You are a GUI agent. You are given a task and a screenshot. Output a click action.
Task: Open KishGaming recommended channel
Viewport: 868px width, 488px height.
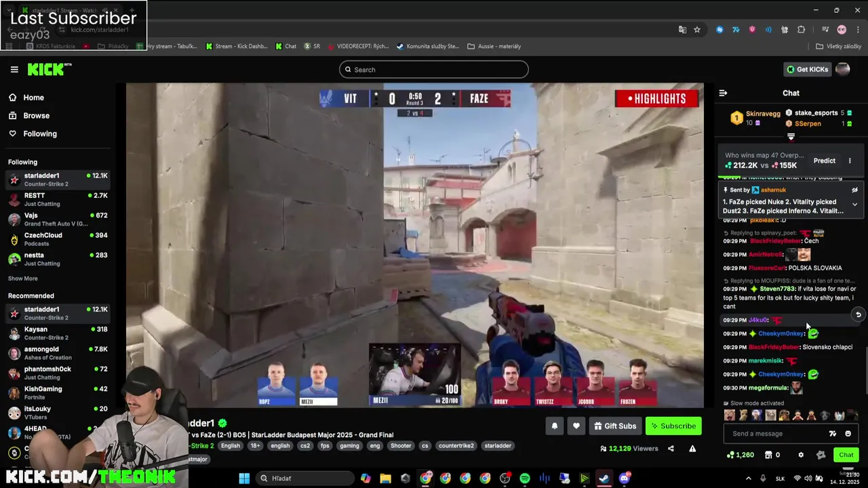click(x=57, y=392)
